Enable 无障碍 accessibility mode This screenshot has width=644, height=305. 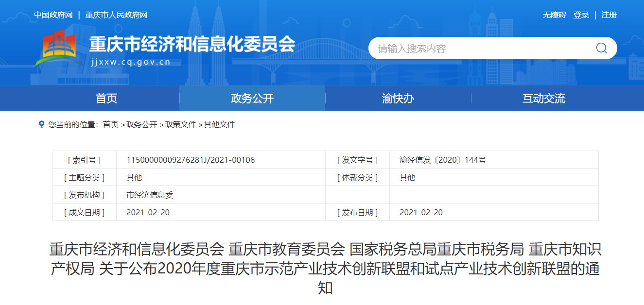554,15
